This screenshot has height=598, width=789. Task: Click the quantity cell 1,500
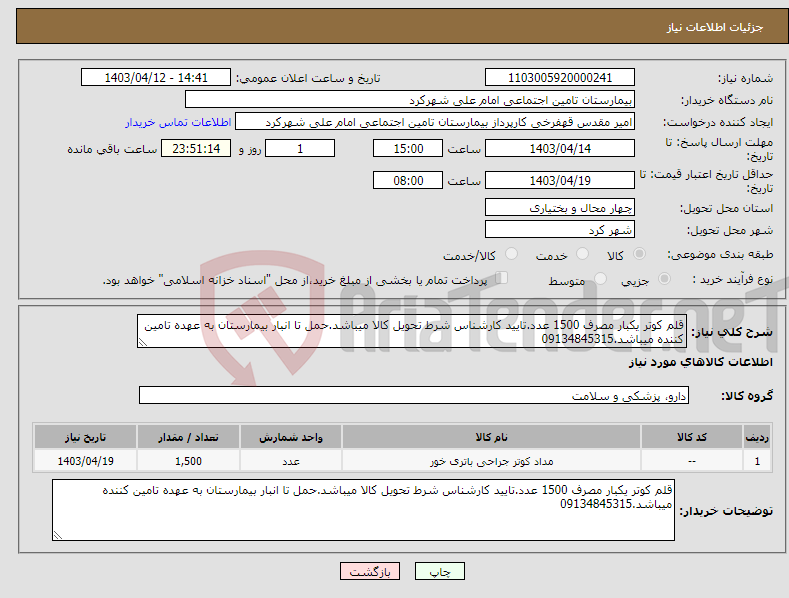[x=188, y=461]
